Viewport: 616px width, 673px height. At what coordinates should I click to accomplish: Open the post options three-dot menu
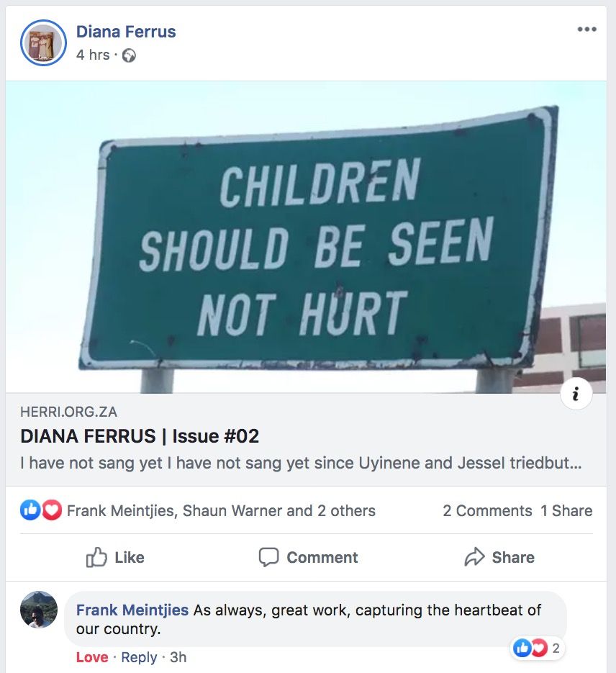[x=586, y=30]
